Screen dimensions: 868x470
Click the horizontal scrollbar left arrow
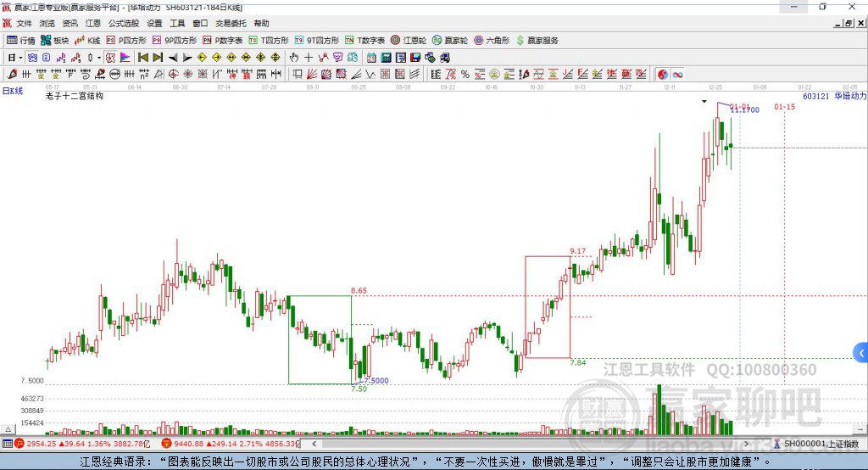click(314, 444)
